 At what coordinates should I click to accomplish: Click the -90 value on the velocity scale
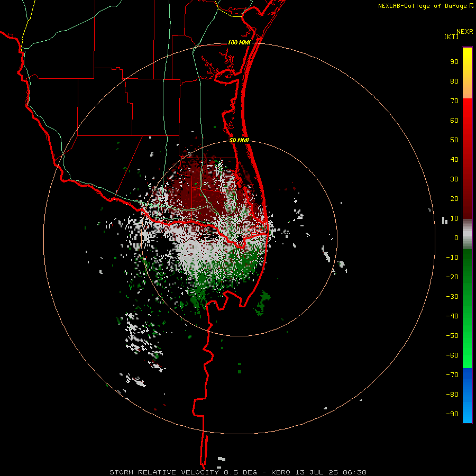[x=452, y=414]
